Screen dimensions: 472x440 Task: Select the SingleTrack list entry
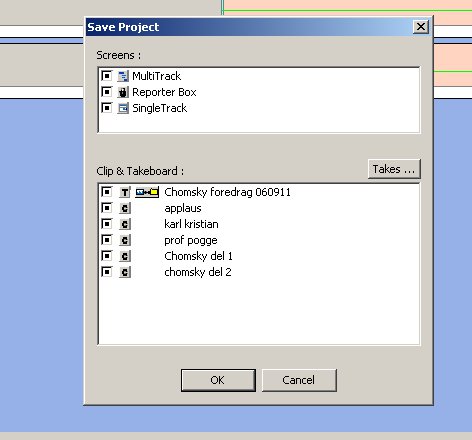click(x=159, y=108)
